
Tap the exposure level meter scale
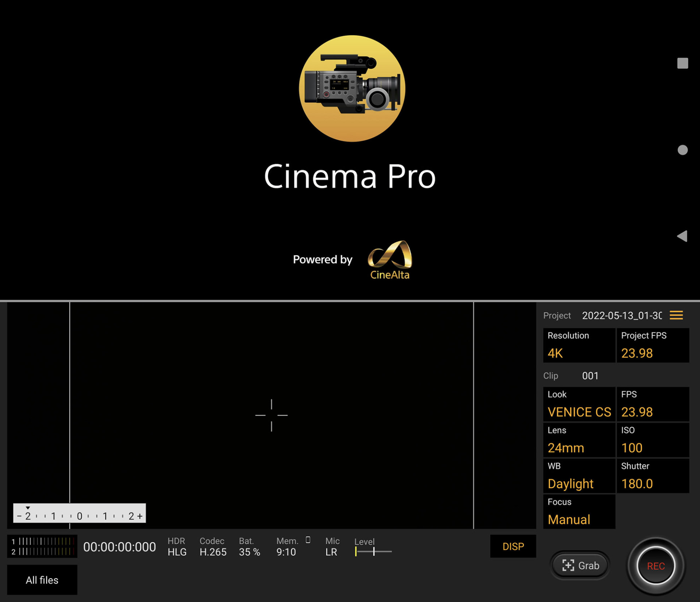(x=79, y=513)
